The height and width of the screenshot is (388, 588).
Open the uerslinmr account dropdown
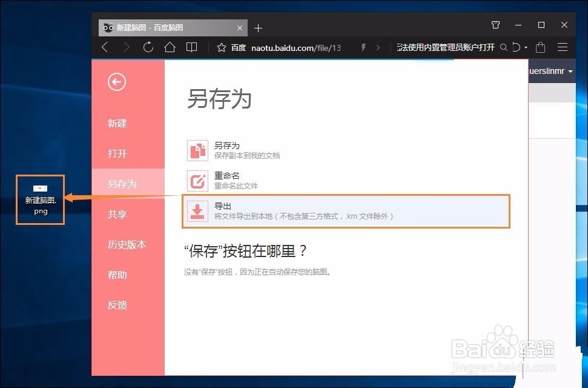[551, 71]
